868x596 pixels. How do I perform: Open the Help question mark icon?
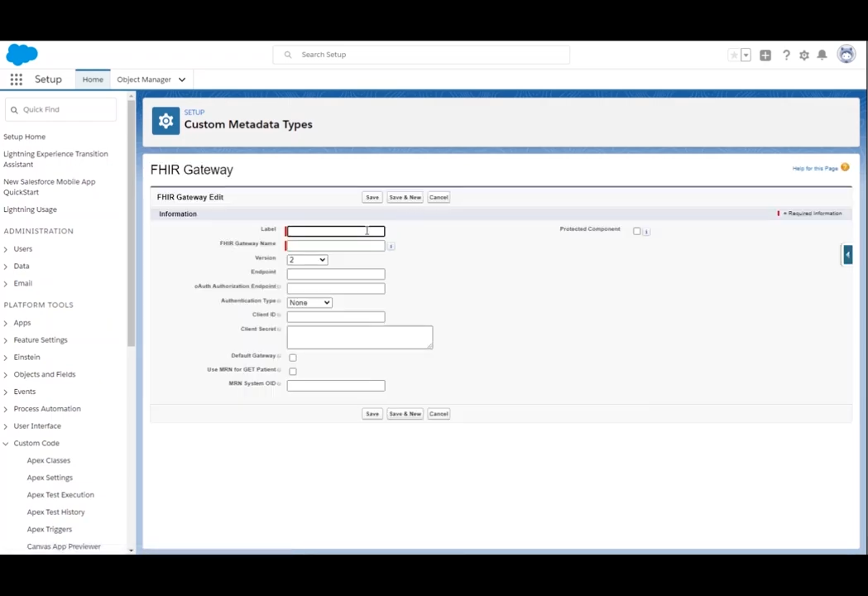tap(786, 55)
